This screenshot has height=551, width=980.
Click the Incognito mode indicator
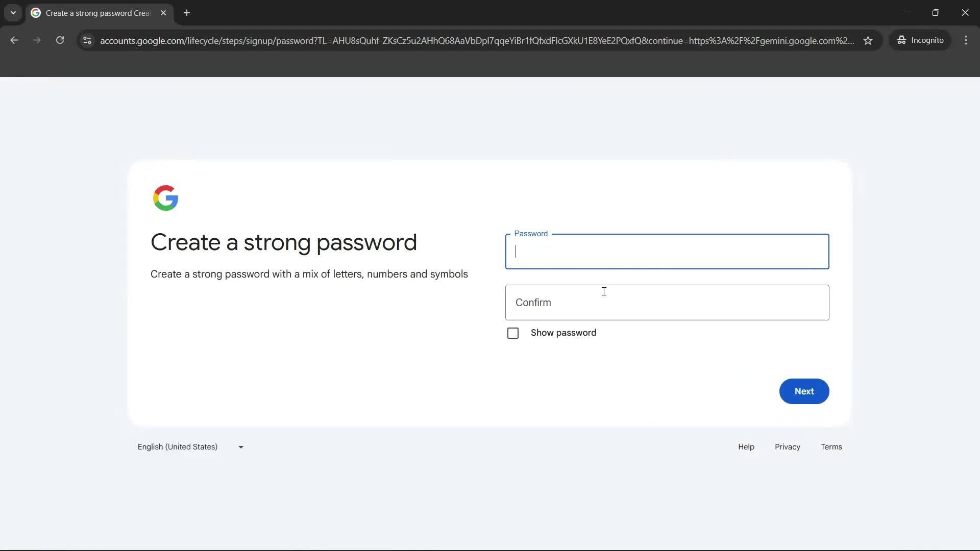click(920, 40)
